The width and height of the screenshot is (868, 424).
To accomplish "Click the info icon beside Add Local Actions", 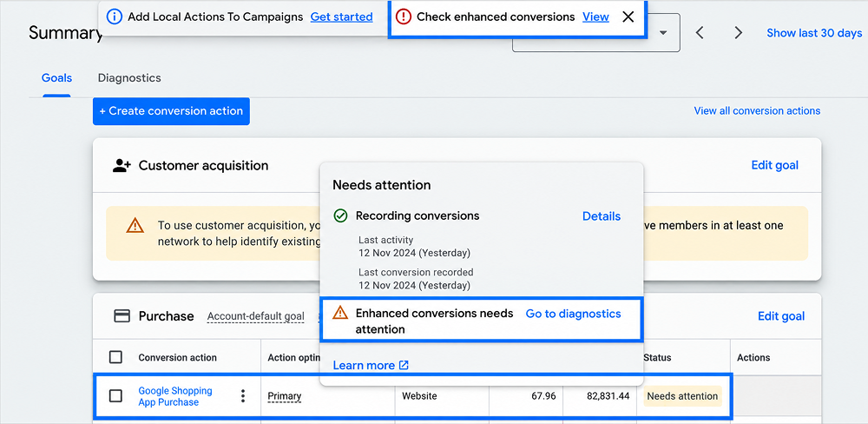I will click(114, 17).
